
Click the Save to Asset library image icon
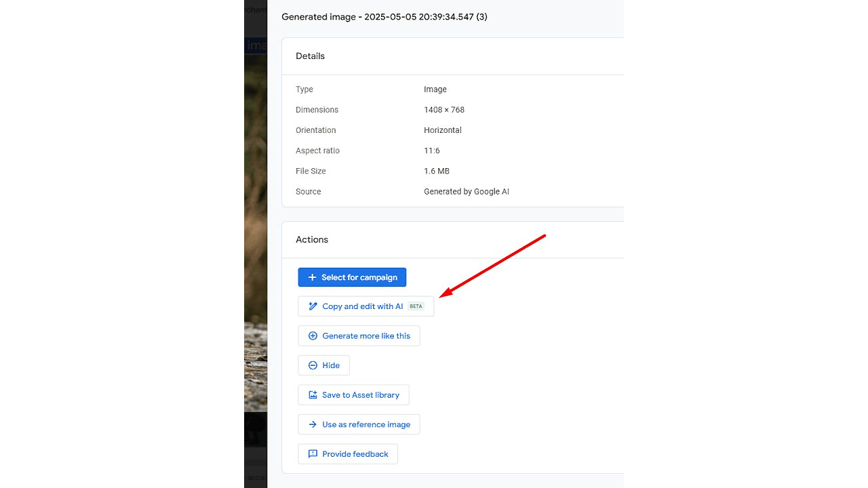(x=313, y=394)
